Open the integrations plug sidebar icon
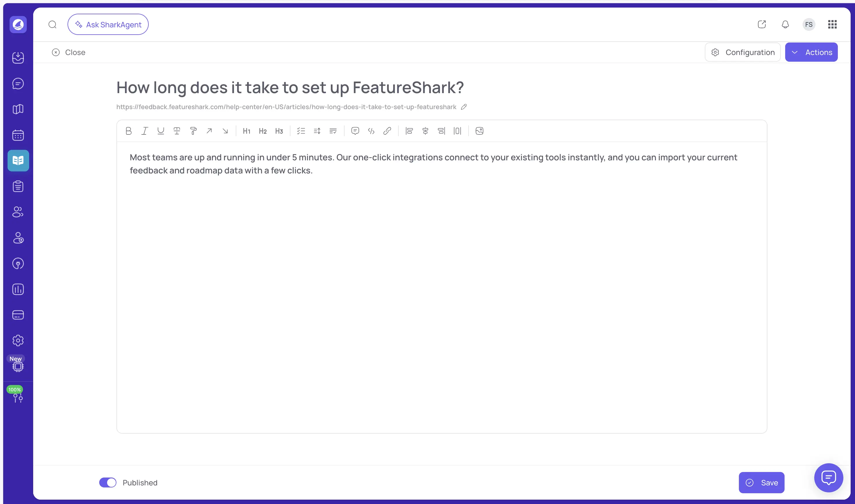Image resolution: width=855 pixels, height=504 pixels. tap(18, 264)
